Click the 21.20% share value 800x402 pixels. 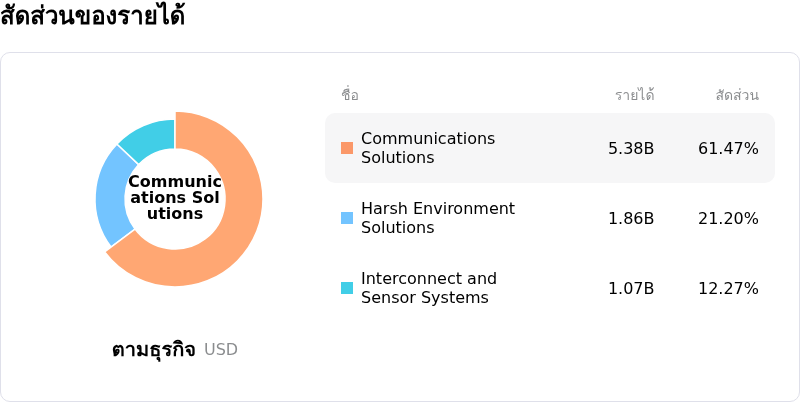728,218
